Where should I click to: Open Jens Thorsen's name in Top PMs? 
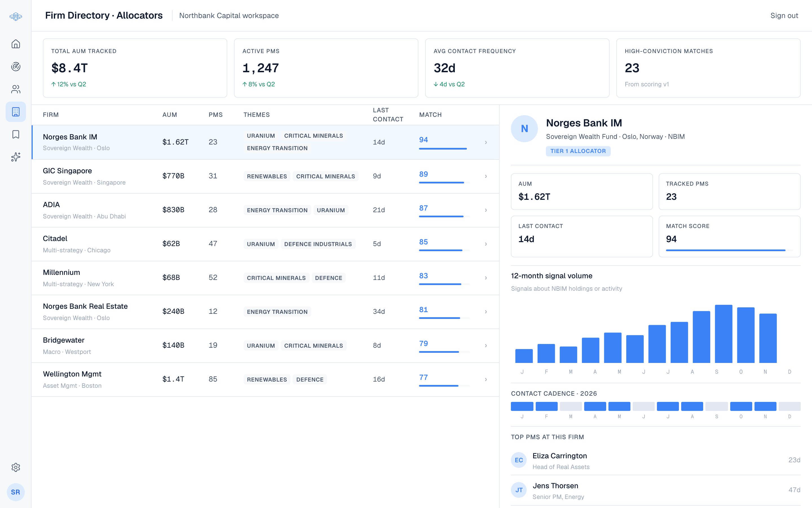point(555,486)
